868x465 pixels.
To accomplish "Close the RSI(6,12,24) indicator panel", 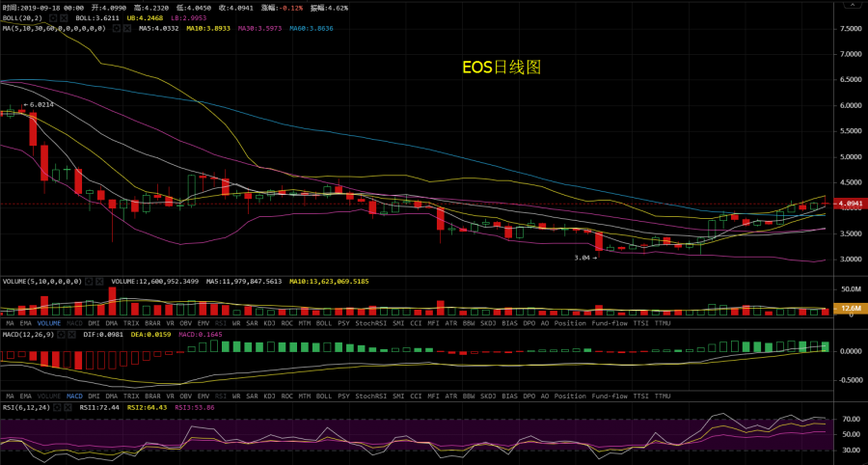I will coord(68,407).
